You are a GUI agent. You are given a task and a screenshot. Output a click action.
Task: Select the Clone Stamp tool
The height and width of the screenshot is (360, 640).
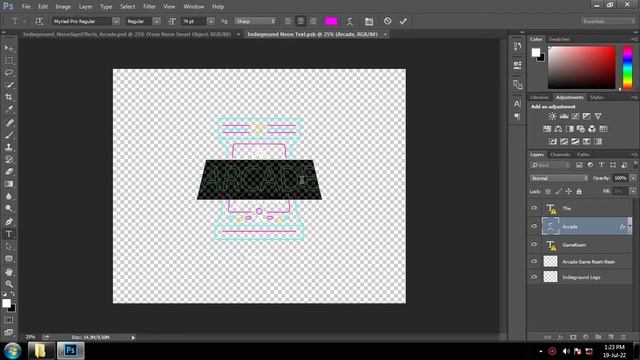click(9, 147)
